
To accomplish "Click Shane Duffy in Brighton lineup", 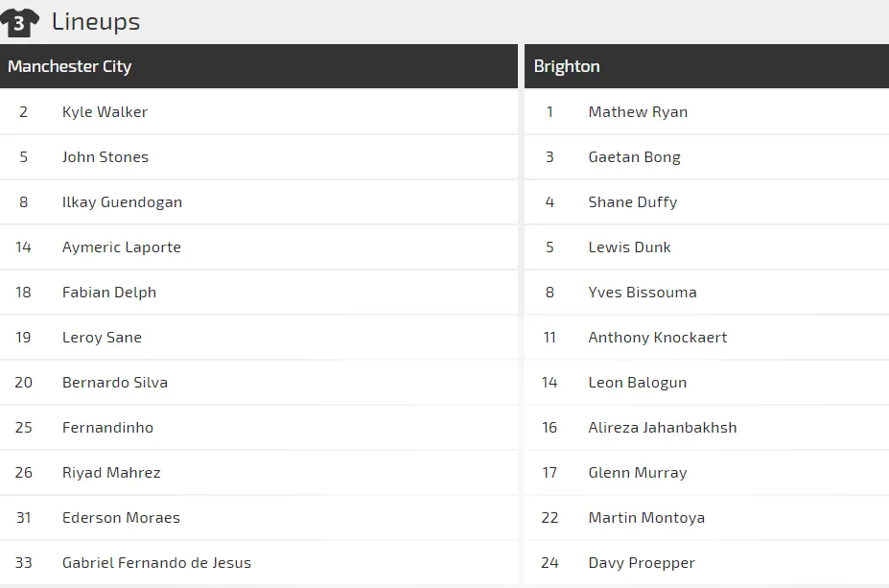I will [x=632, y=202].
